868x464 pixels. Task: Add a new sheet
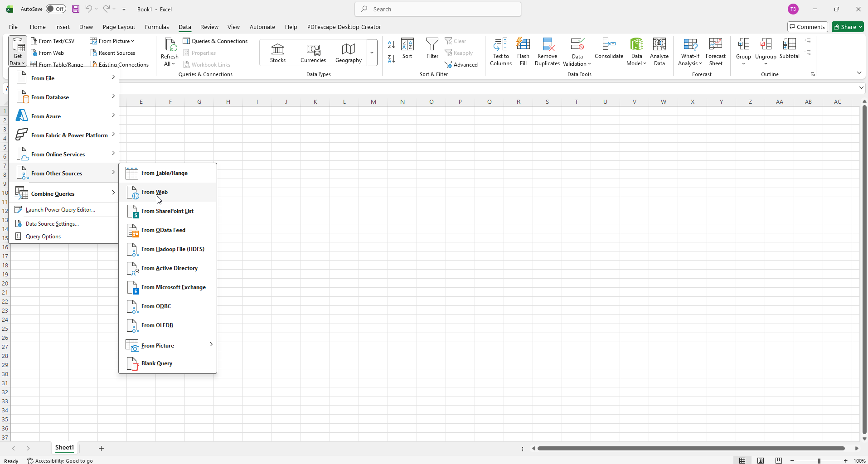click(x=102, y=448)
